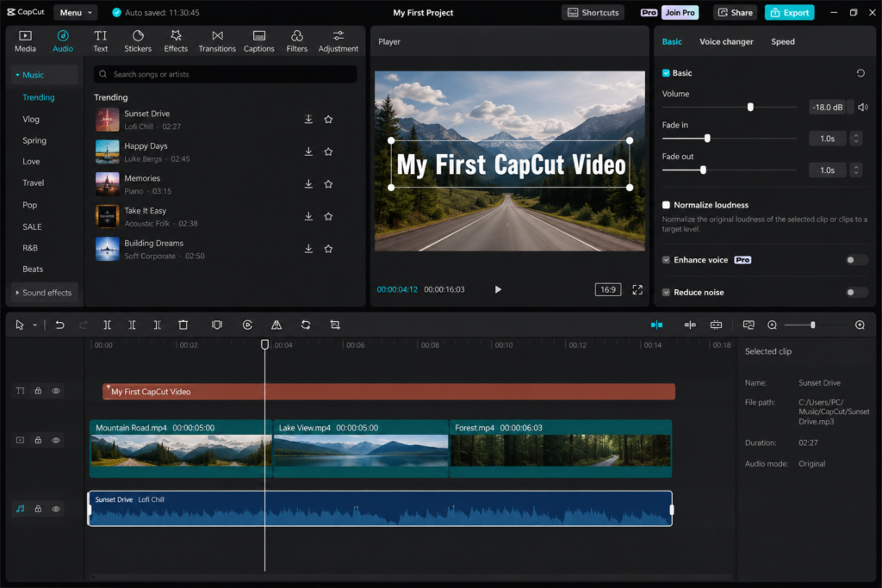
Task: Select the Forest.mp4 clip
Action: tap(561, 449)
